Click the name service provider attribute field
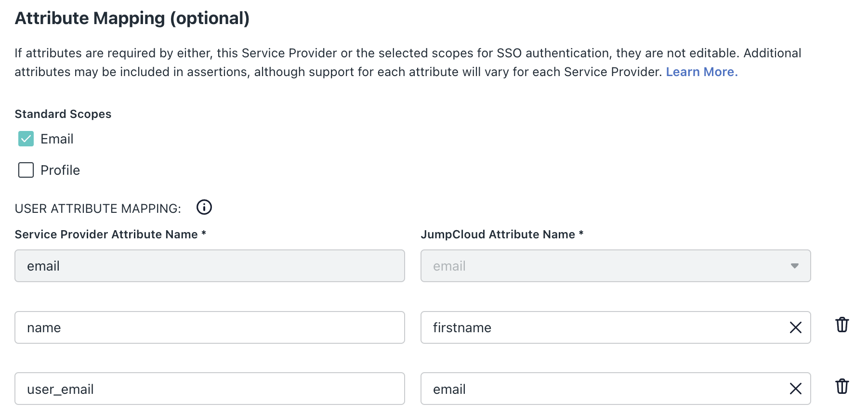 (210, 327)
